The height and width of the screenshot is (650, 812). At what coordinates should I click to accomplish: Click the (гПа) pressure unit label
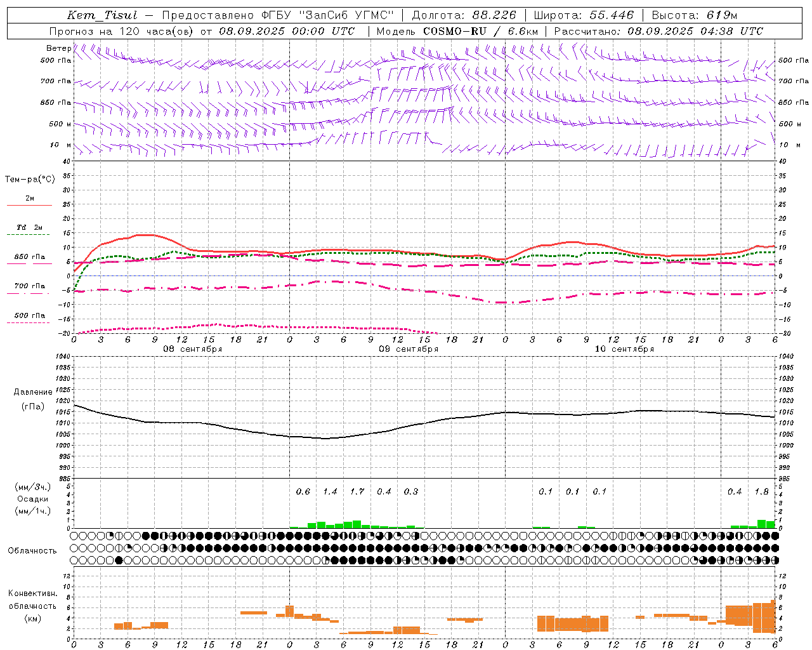click(x=33, y=407)
